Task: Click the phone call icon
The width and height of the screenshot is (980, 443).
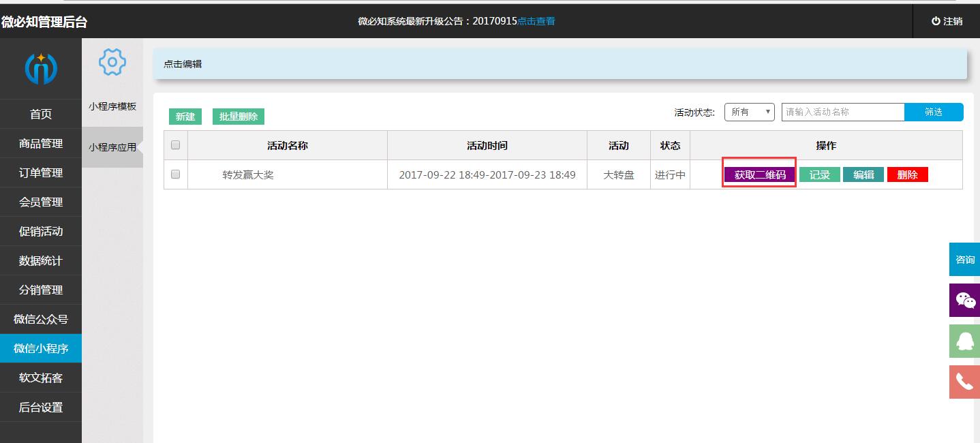Action: [x=965, y=382]
